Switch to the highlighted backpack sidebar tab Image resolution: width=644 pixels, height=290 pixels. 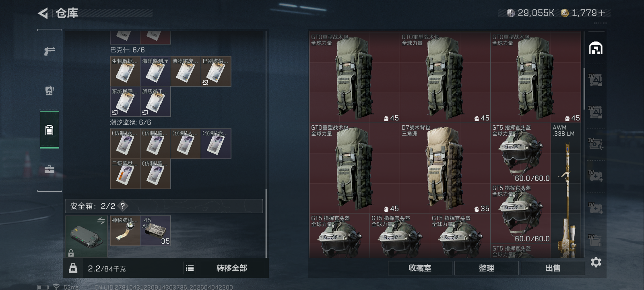(49, 130)
